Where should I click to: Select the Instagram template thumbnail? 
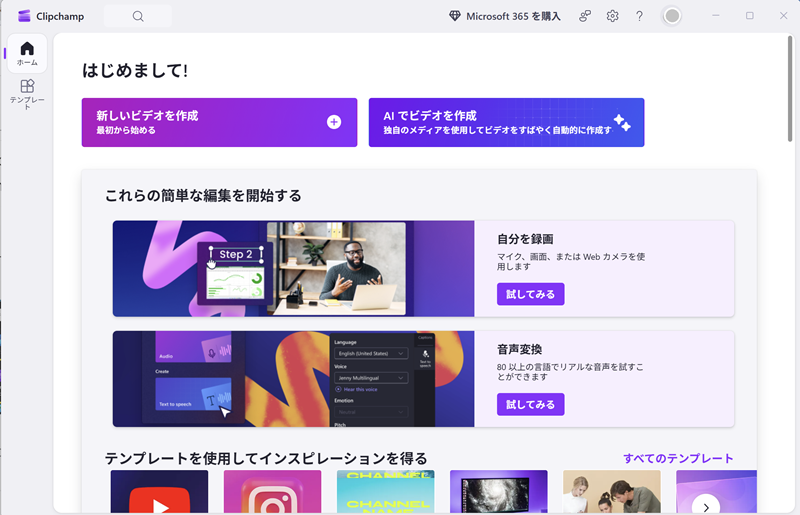click(x=272, y=492)
